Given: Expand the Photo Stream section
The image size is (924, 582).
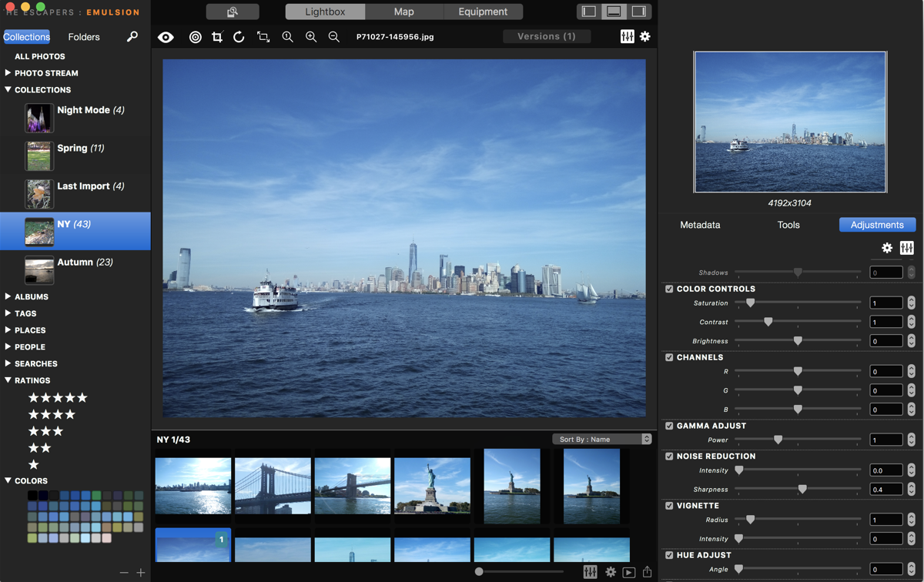Looking at the screenshot, I should (x=8, y=73).
